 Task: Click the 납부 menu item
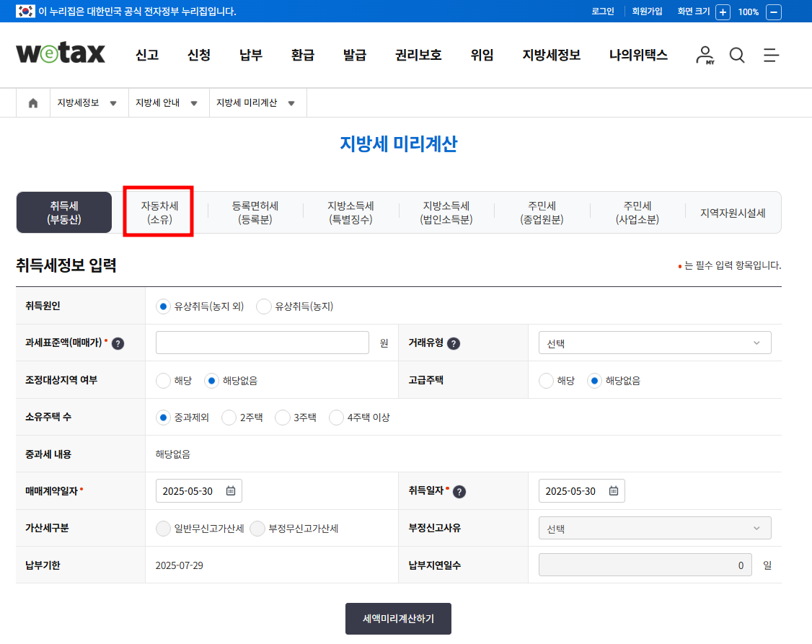pos(250,55)
